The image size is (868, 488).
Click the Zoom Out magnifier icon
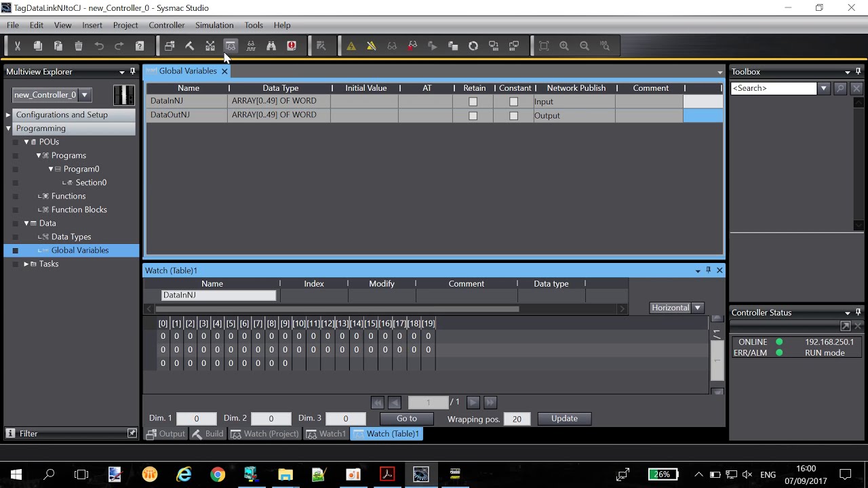585,46
